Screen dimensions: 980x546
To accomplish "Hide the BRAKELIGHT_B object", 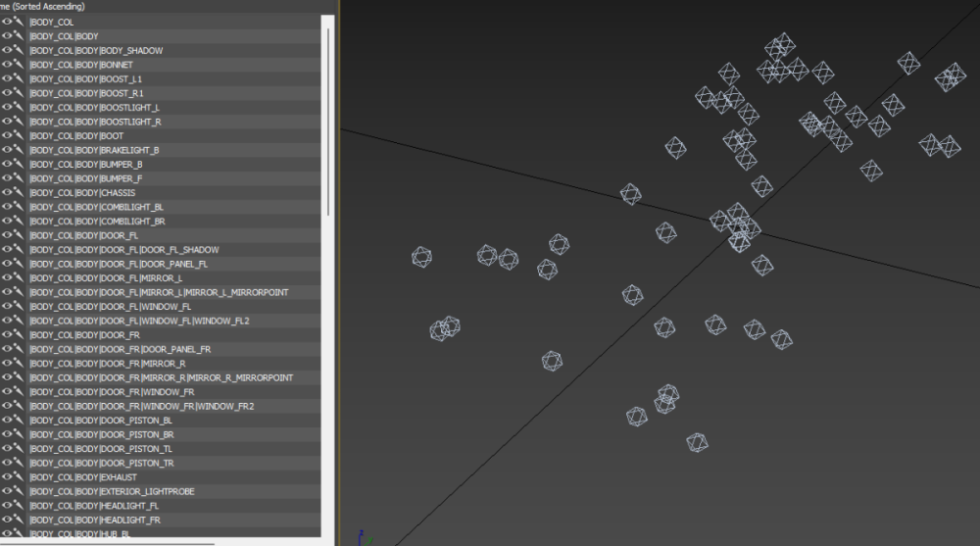I will pos(7,150).
